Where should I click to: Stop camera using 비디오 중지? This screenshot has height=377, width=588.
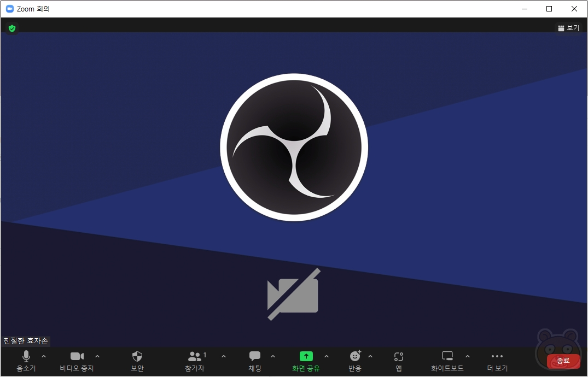(77, 361)
